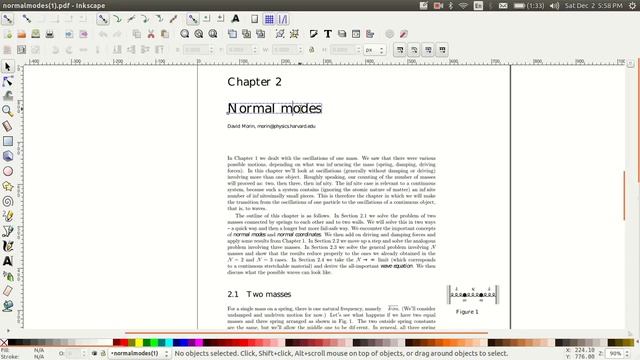Screen dimensions: 640x360
Task: Open the px units dropdown
Action: 375,50
